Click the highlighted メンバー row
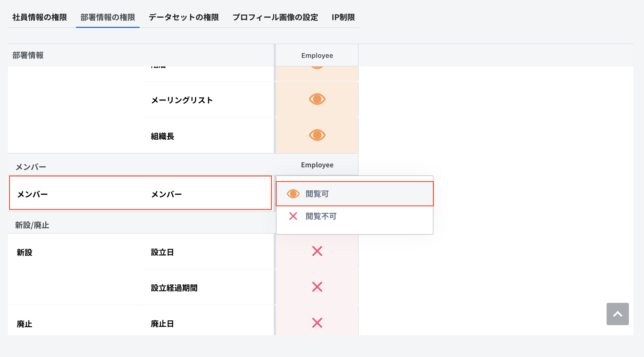Viewport: 644px width, 357px height. click(140, 193)
